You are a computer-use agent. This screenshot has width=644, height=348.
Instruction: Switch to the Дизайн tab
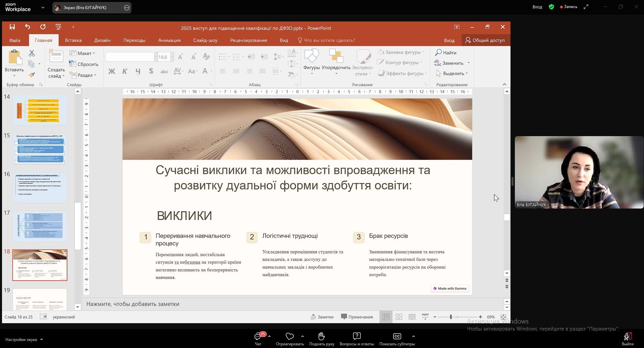pos(102,40)
